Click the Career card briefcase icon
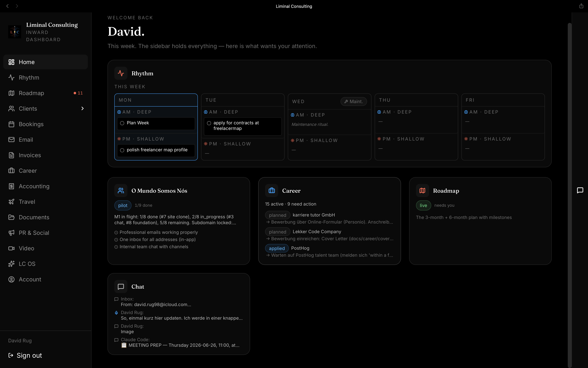 (x=272, y=191)
